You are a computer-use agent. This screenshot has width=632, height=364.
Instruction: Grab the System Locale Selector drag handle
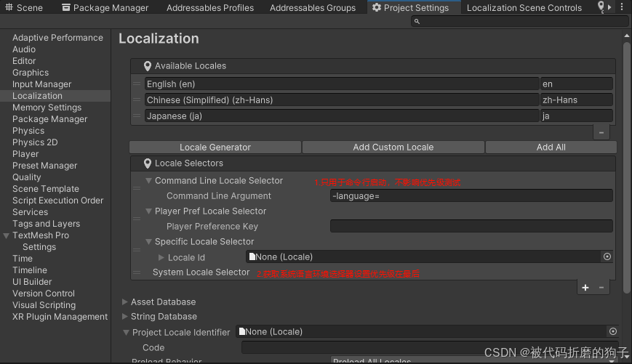(x=137, y=272)
